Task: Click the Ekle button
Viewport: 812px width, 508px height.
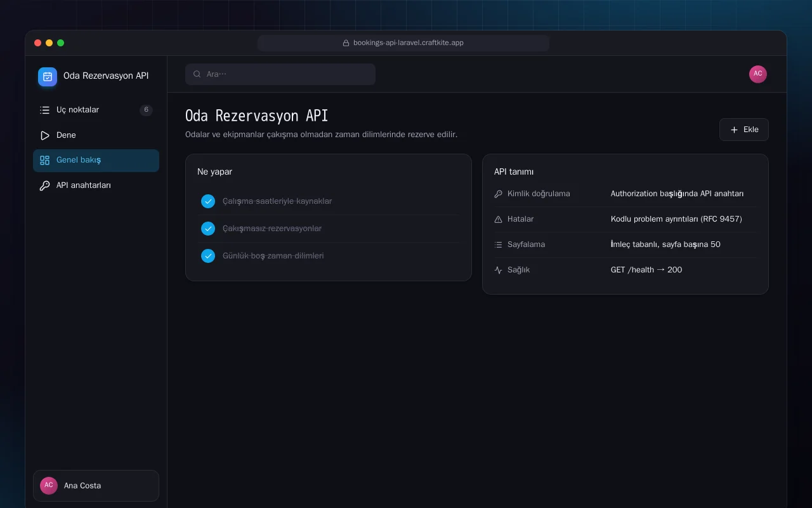Action: (744, 130)
